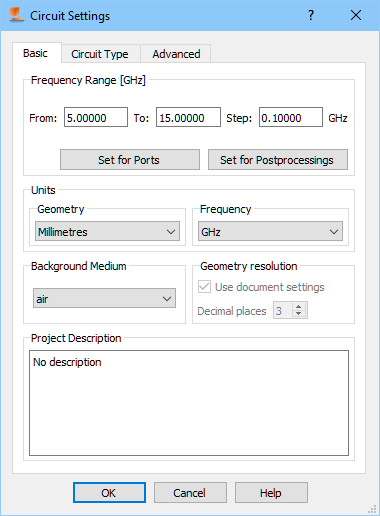Increase Decimal places with up arrow
The width and height of the screenshot is (380, 516).
[299, 307]
